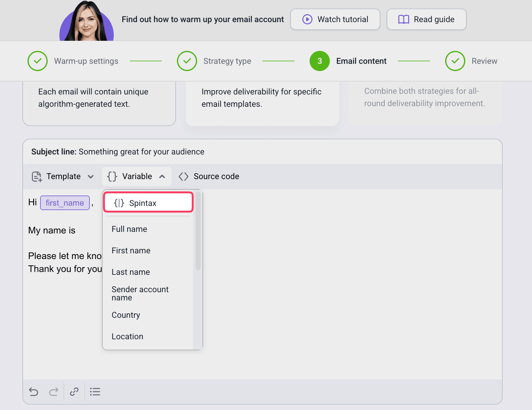Click the bulleted list icon
The image size is (532, 410).
(x=95, y=392)
